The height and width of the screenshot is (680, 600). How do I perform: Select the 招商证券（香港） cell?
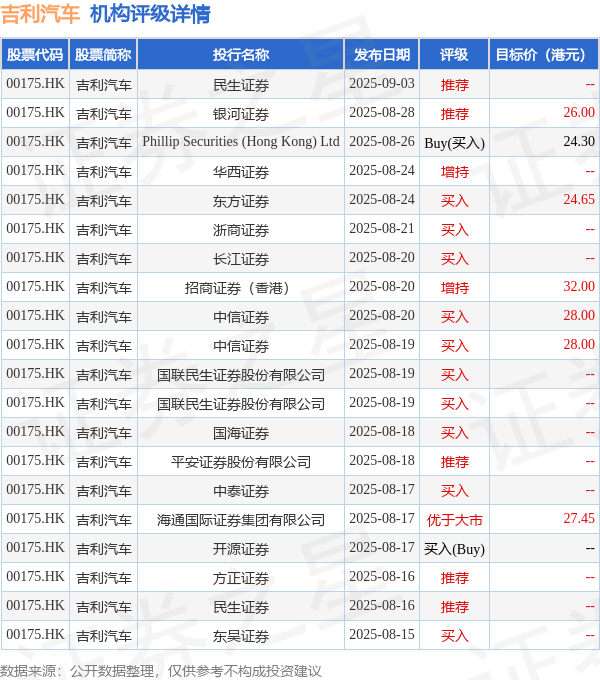241,288
